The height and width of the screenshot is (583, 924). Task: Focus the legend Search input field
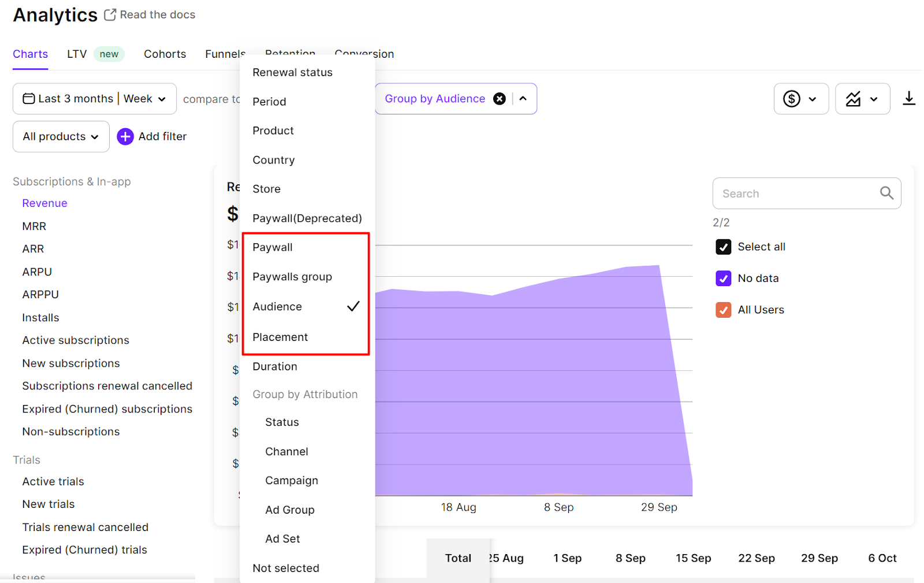[807, 193]
